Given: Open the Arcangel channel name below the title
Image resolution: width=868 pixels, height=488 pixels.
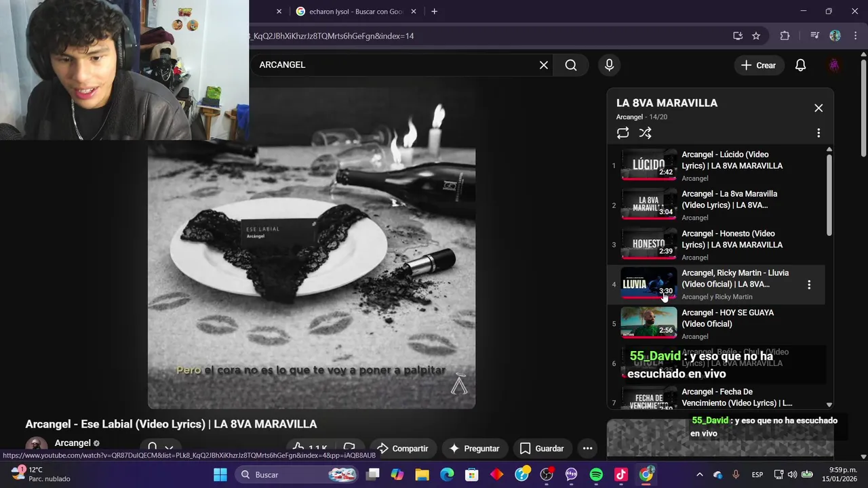Looking at the screenshot, I should [73, 443].
